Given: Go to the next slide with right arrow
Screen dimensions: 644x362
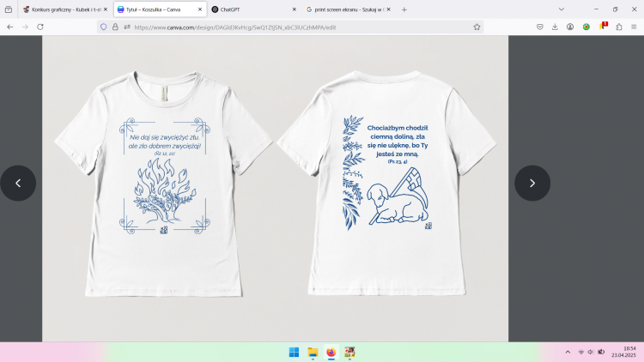Looking at the screenshot, I should [532, 183].
